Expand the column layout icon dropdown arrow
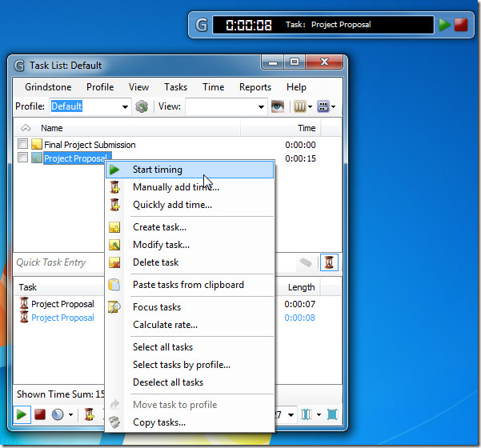The image size is (481, 448). 319,415
